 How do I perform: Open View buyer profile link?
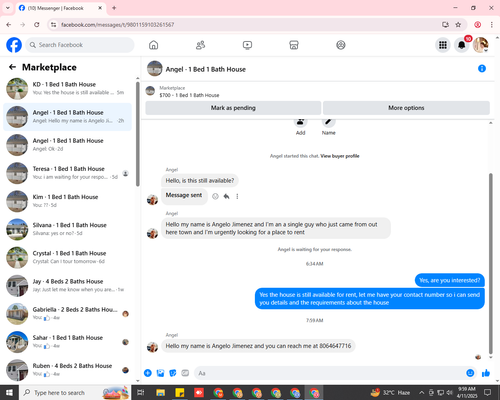pyautogui.click(x=340, y=156)
